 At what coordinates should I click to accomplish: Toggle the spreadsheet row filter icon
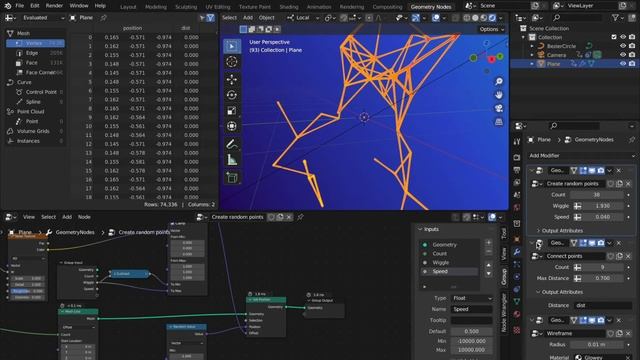pyautogui.click(x=210, y=18)
